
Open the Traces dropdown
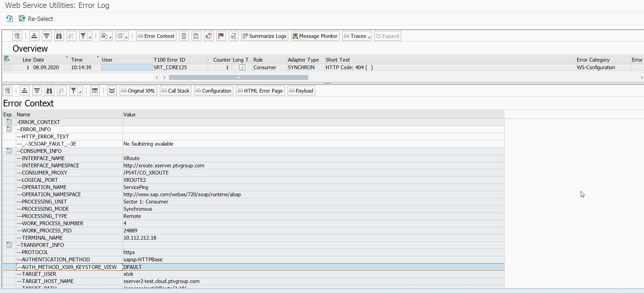pyautogui.click(x=357, y=36)
